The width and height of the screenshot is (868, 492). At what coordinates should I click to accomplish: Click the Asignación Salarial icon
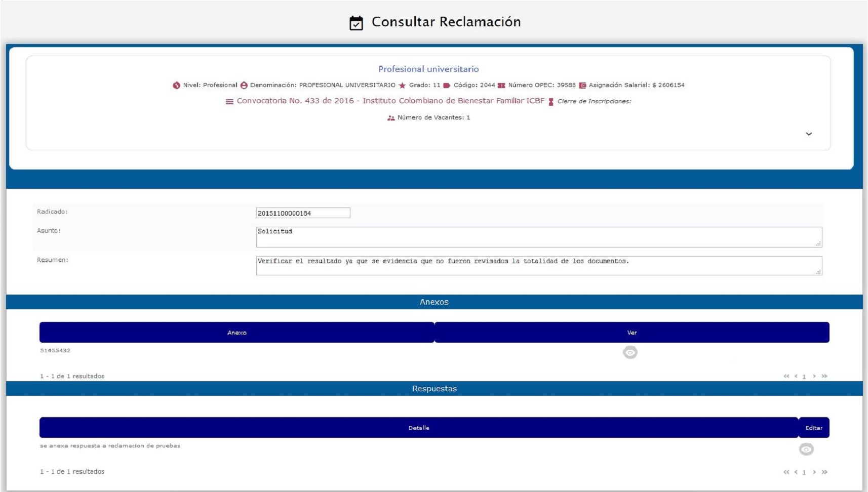582,86
